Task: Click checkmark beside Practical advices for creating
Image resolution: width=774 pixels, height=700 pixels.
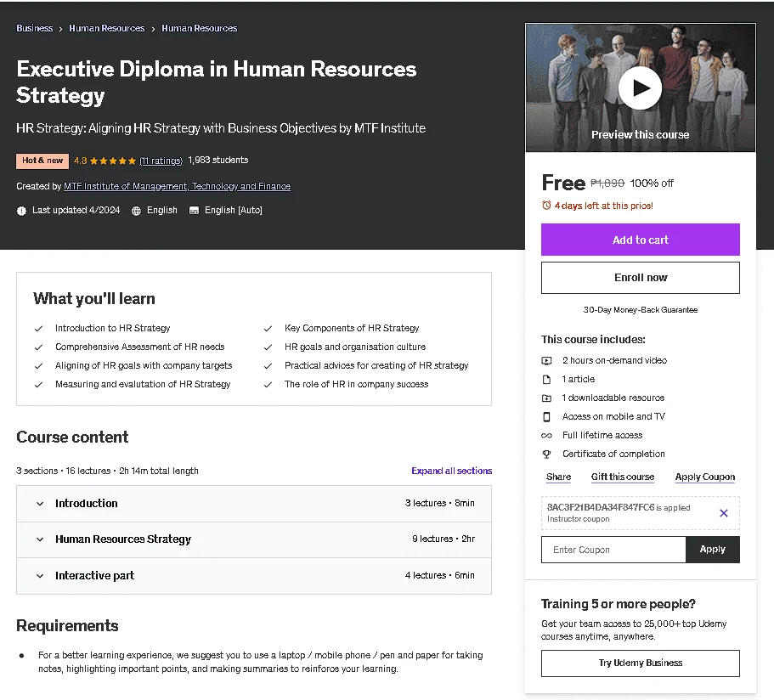Action: tap(268, 366)
